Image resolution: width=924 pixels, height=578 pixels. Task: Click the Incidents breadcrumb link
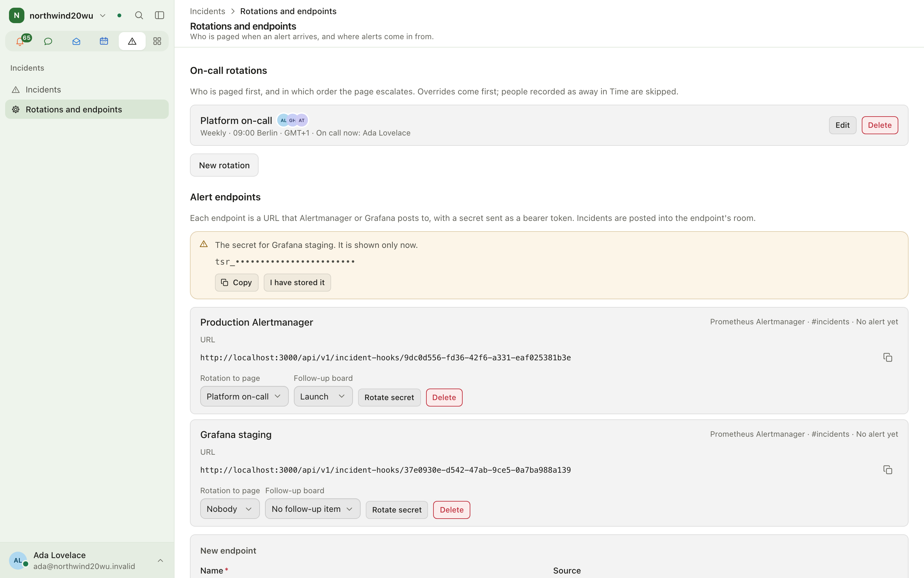tap(207, 11)
